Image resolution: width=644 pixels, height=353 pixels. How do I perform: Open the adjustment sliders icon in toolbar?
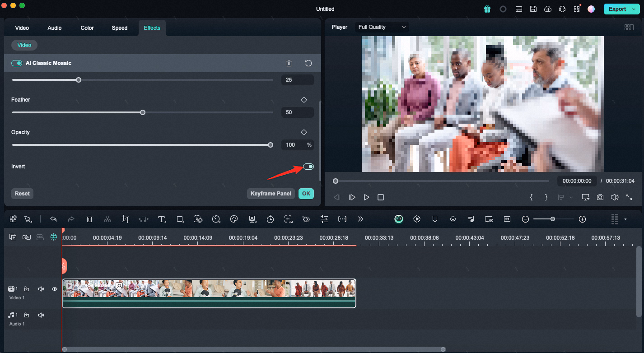pos(324,219)
